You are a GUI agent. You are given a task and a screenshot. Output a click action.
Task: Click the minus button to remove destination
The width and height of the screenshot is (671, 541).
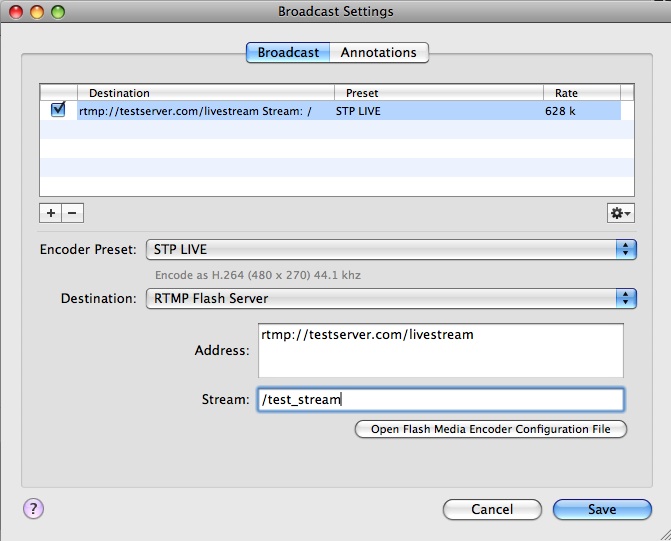pos(72,213)
